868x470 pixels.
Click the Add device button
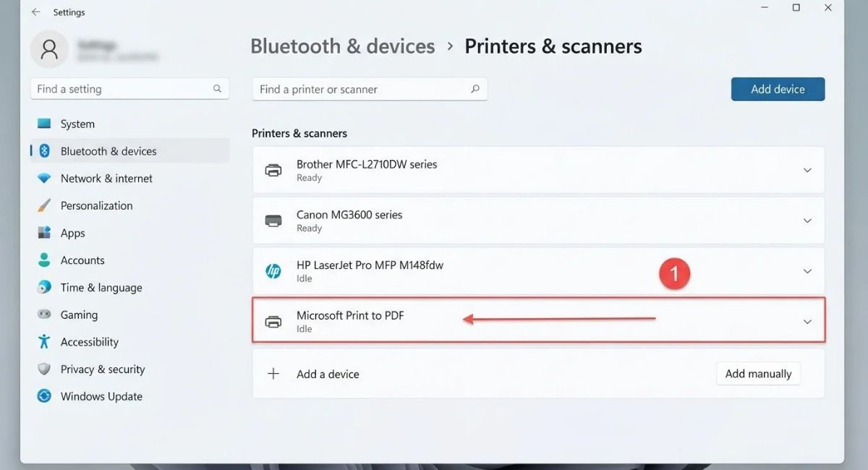click(778, 89)
